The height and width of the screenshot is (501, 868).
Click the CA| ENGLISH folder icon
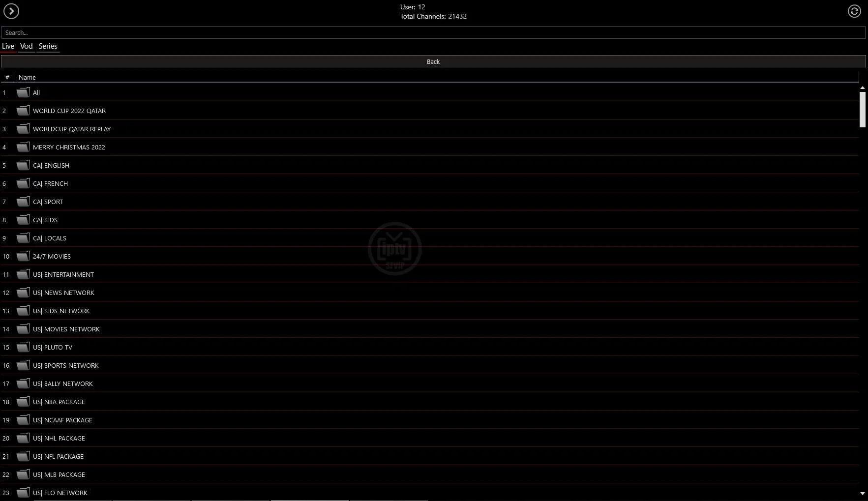tap(23, 165)
